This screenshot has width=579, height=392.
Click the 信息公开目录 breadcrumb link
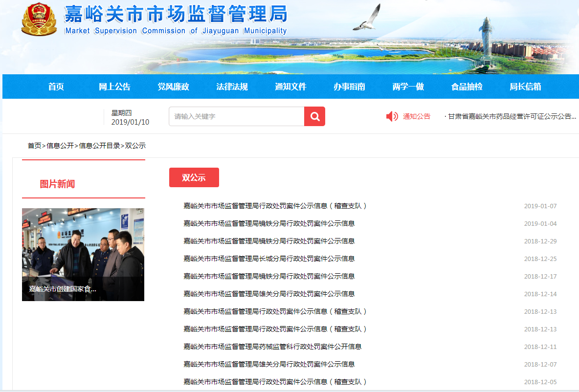99,146
